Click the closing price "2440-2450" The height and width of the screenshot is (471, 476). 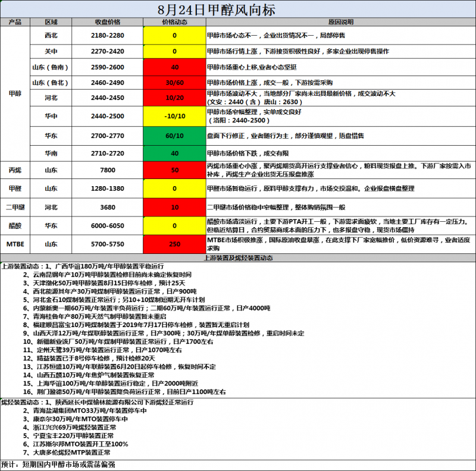pos(108,98)
